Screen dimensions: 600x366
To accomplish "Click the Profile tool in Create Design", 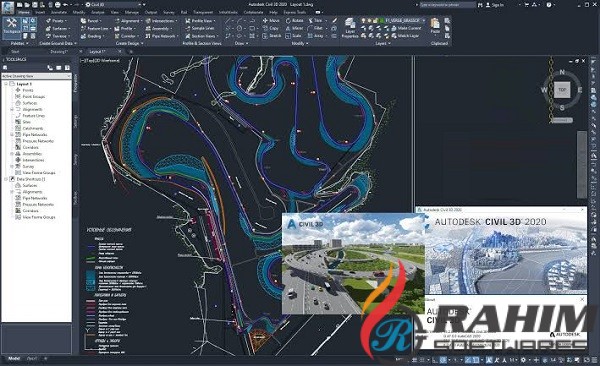I will [x=125, y=28].
